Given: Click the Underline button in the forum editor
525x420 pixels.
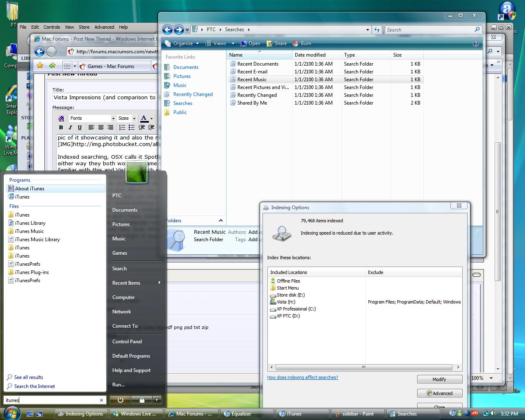Looking at the screenshot, I should (x=80, y=128).
